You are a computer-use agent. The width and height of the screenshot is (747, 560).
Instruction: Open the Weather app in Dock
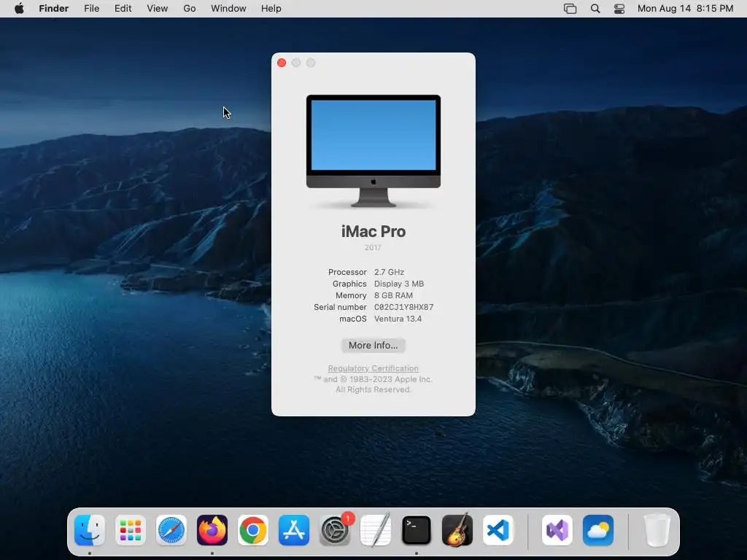pos(598,530)
